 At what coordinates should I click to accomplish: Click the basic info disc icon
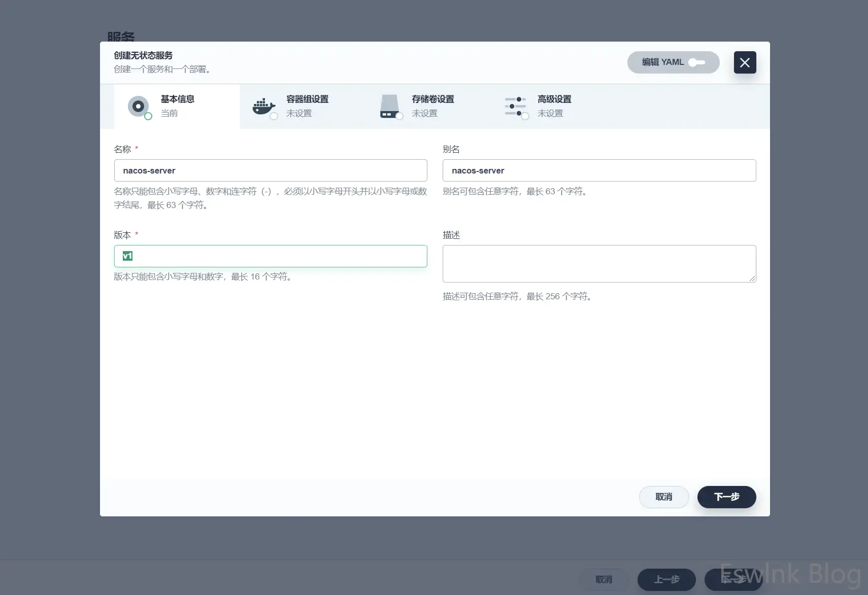138,106
